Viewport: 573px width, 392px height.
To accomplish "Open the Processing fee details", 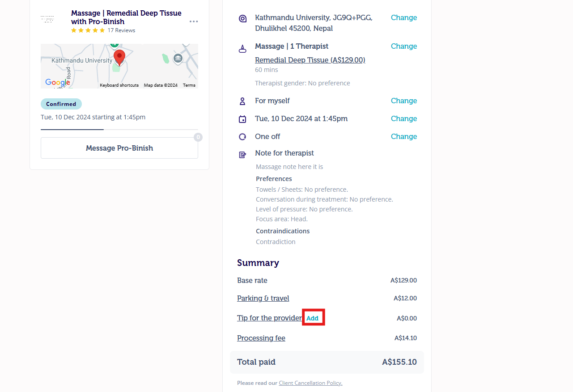I will pyautogui.click(x=261, y=338).
